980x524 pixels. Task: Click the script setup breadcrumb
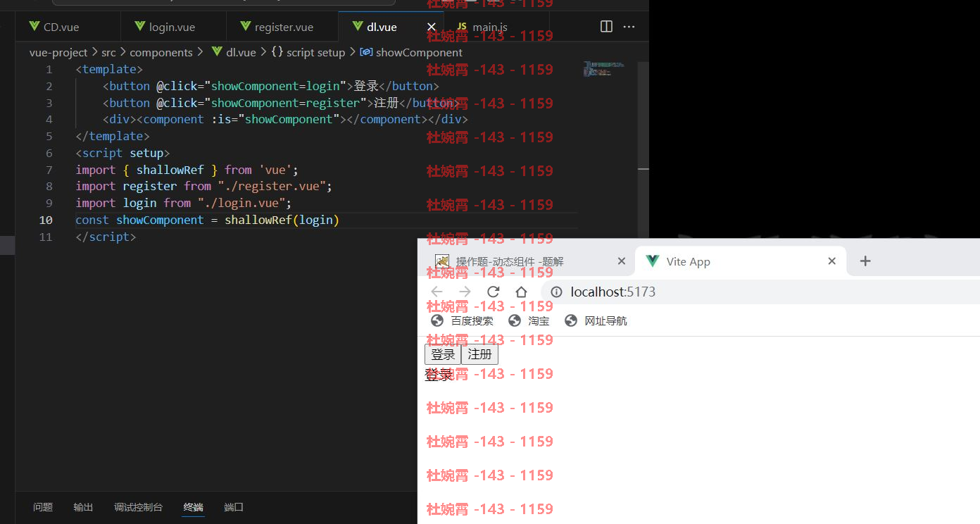pos(315,52)
